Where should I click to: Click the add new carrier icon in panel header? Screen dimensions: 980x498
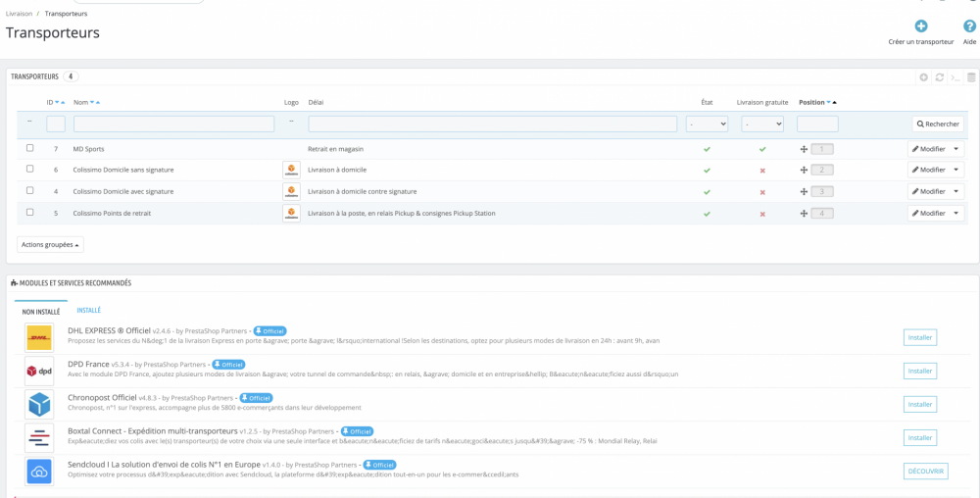924,77
